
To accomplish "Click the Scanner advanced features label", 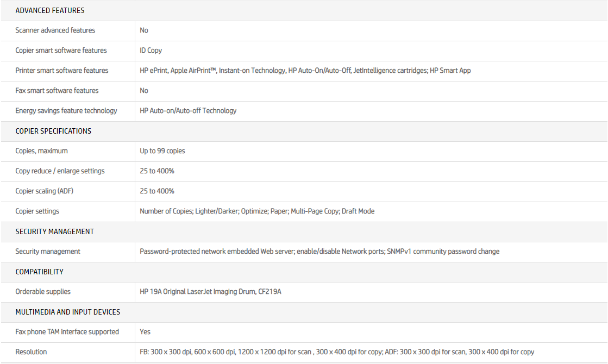I will 55,30.
